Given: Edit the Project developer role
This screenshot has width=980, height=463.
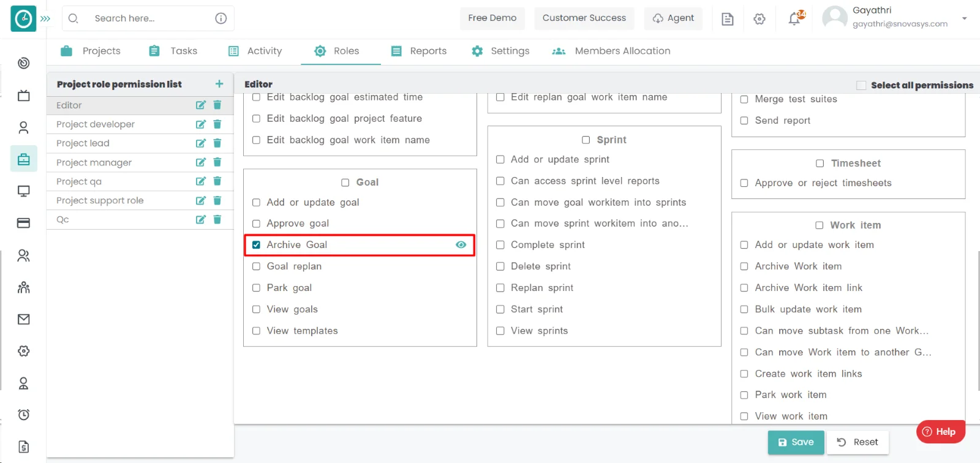Looking at the screenshot, I should tap(200, 124).
